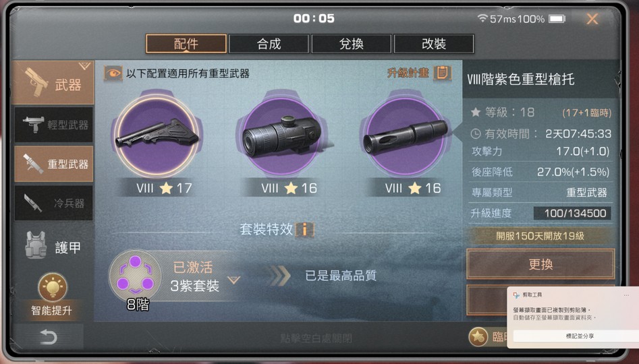The height and width of the screenshot is (364, 639).
Task: Expand the 3紫套裝 dropdown arrow
Action: point(234,280)
